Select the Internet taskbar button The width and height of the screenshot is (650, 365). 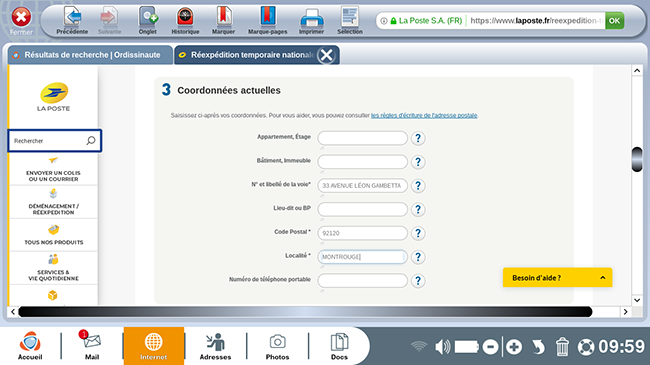[153, 346]
